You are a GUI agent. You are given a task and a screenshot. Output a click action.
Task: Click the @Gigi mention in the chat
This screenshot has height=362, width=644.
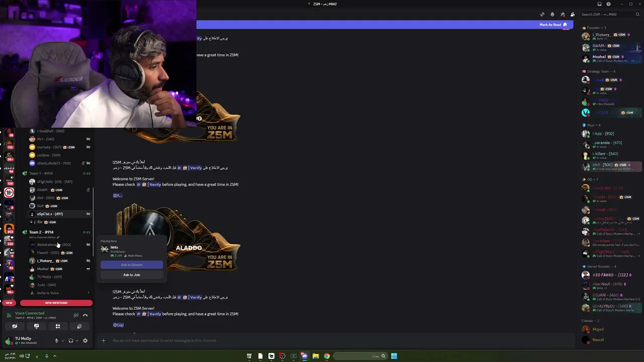coord(118,325)
